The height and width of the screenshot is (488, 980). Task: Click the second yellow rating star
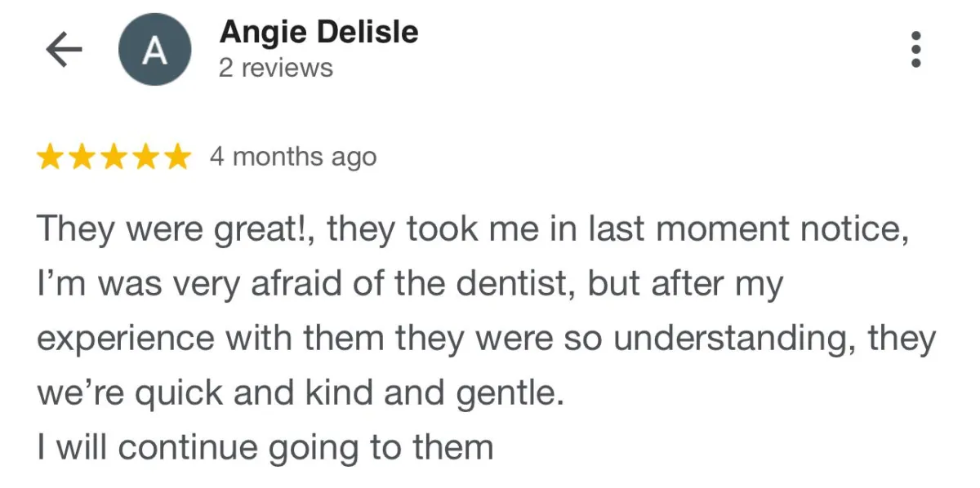(x=82, y=157)
